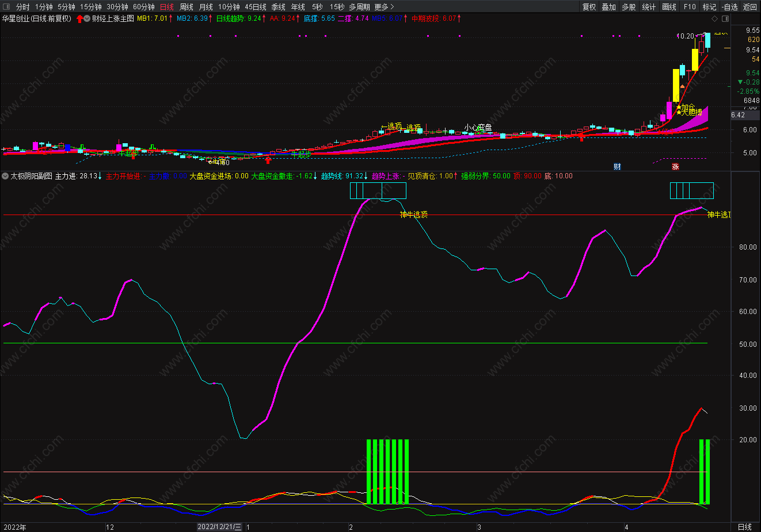The height and width of the screenshot is (532, 761).
Task: Click the 涨 marker on main chart
Action: point(676,167)
